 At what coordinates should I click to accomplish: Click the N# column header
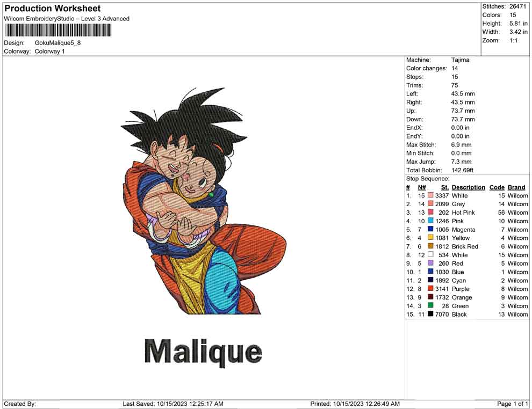pos(422,187)
